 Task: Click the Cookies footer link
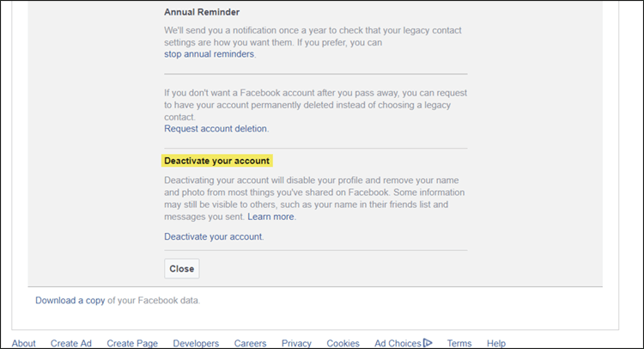tap(343, 343)
